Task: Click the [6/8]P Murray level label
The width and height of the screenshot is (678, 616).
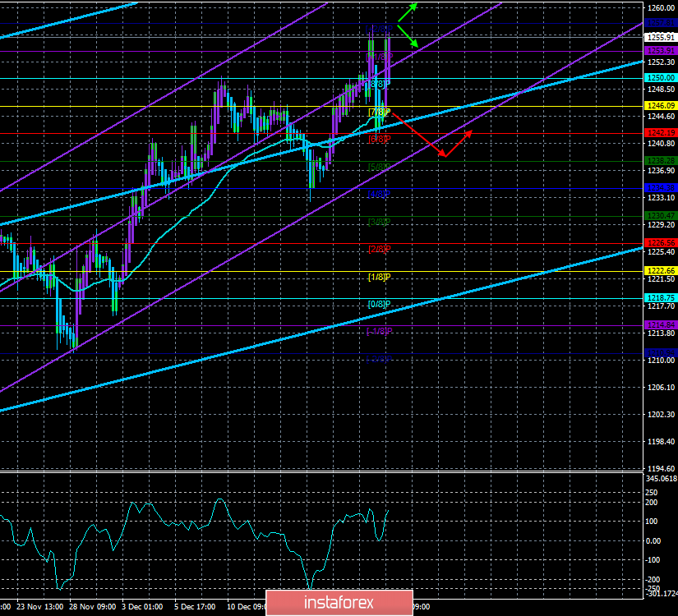Action: point(379,139)
